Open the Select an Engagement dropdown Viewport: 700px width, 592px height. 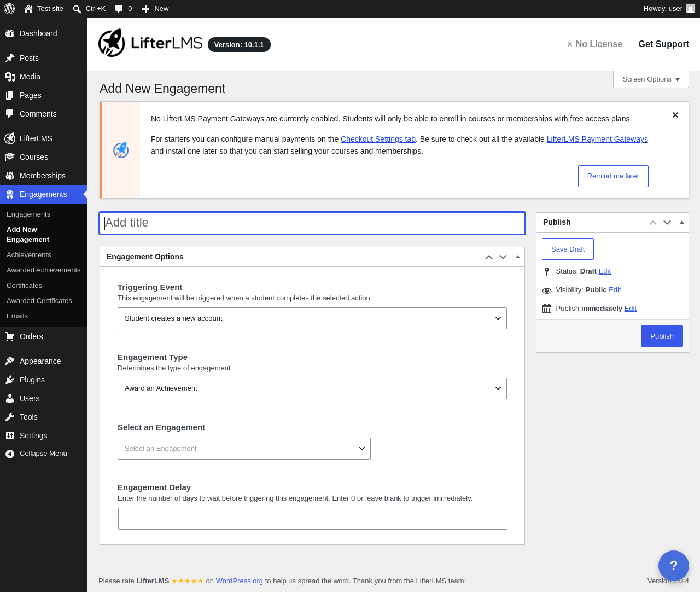point(244,449)
